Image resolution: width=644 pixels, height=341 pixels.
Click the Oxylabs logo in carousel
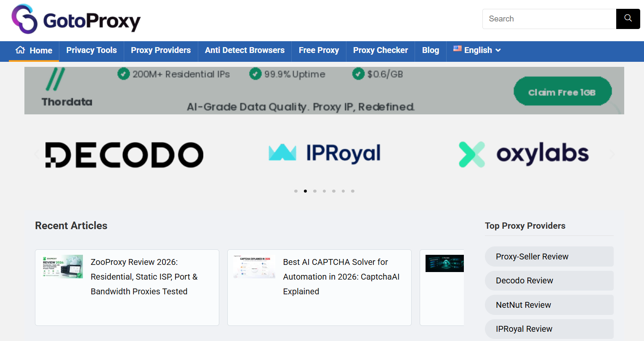524,154
